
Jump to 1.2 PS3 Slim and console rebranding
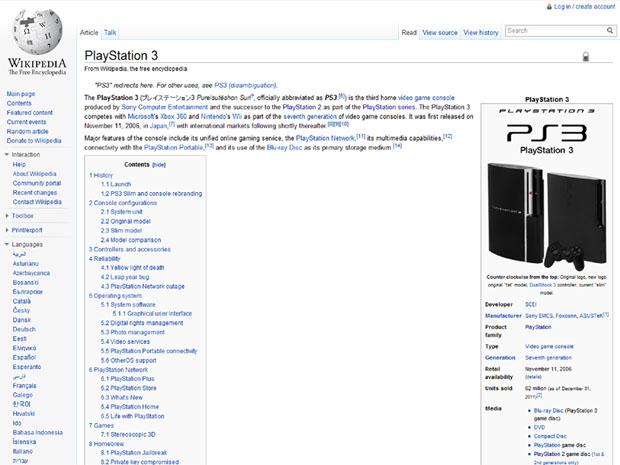[151, 193]
